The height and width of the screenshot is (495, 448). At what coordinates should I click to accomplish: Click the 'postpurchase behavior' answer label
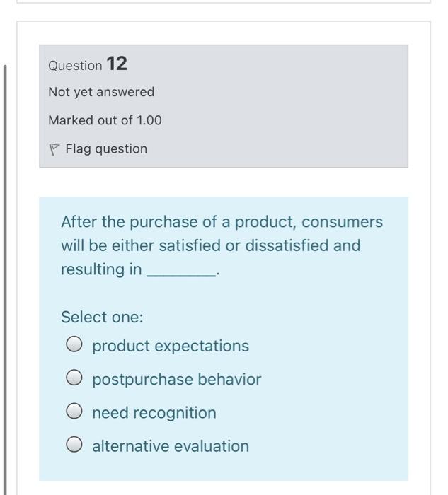coord(176,380)
